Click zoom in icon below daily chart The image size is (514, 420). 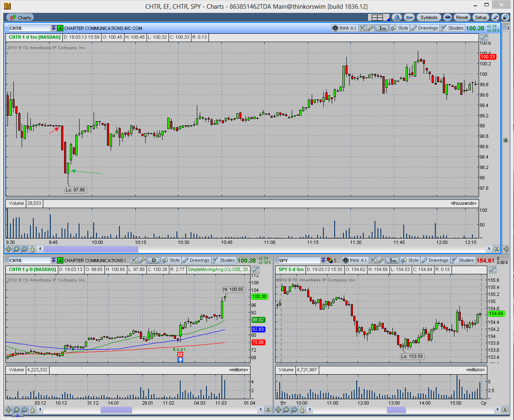[16, 410]
